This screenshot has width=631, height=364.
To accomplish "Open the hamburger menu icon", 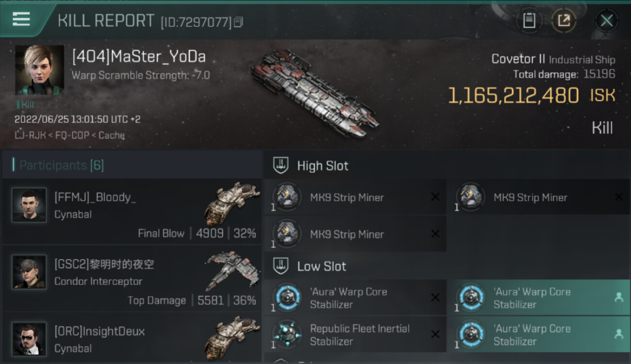I will [x=21, y=19].
